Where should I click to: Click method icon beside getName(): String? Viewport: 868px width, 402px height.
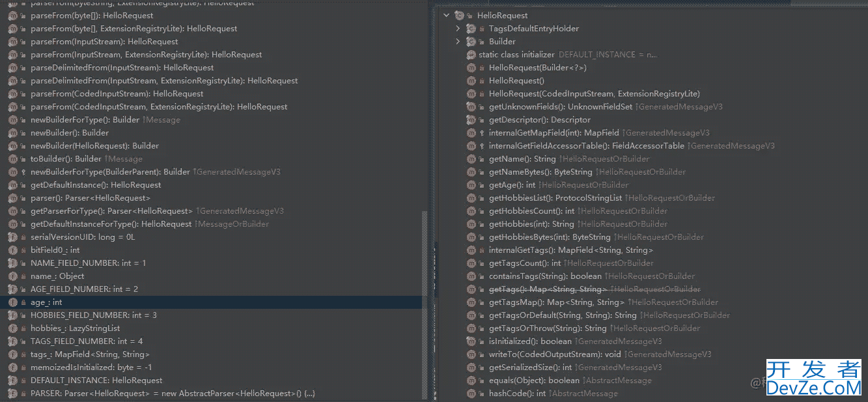[x=471, y=158]
